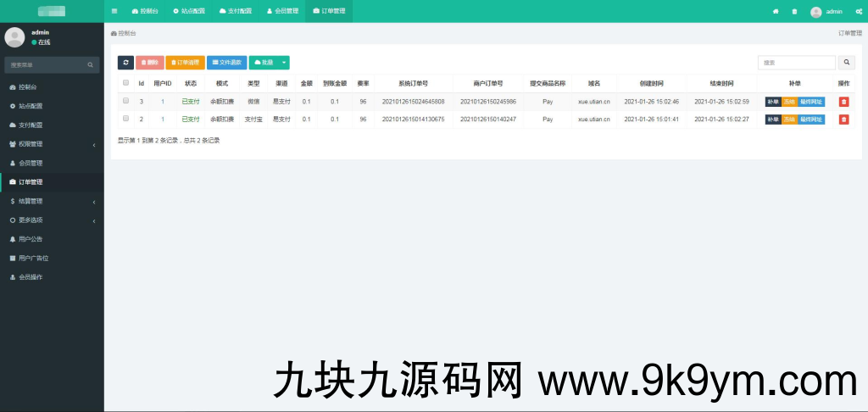Viewport: 868px width, 412px height.
Task: Click the table search input field
Action: point(796,63)
